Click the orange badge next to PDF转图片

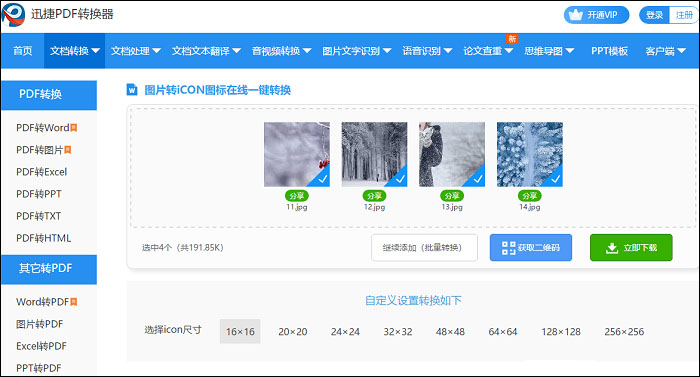67,150
